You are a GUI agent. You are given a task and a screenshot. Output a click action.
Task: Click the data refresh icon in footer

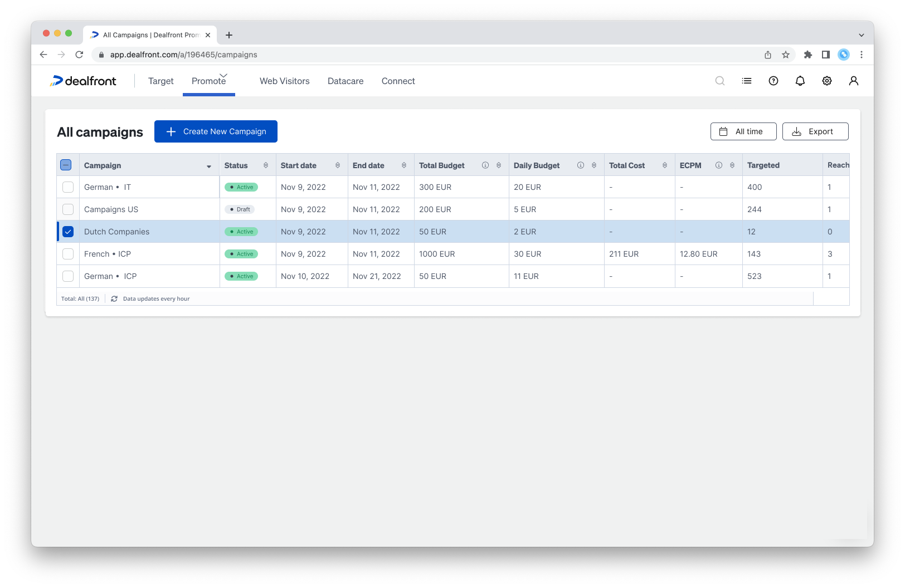(x=114, y=299)
